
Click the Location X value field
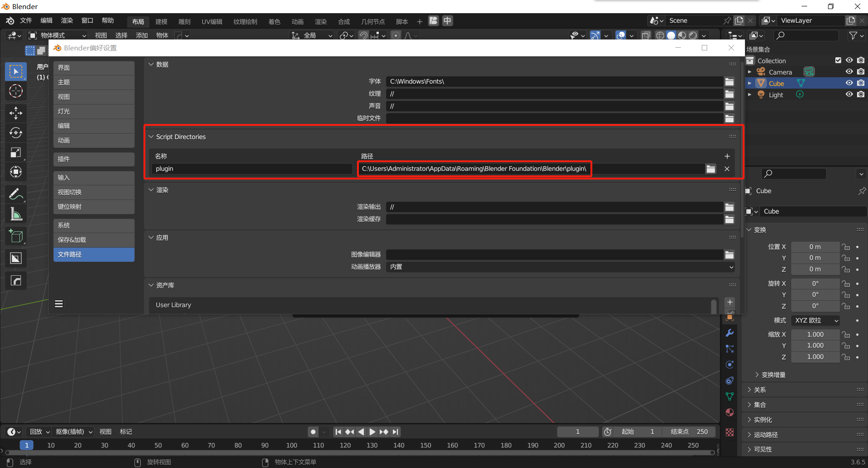point(815,247)
